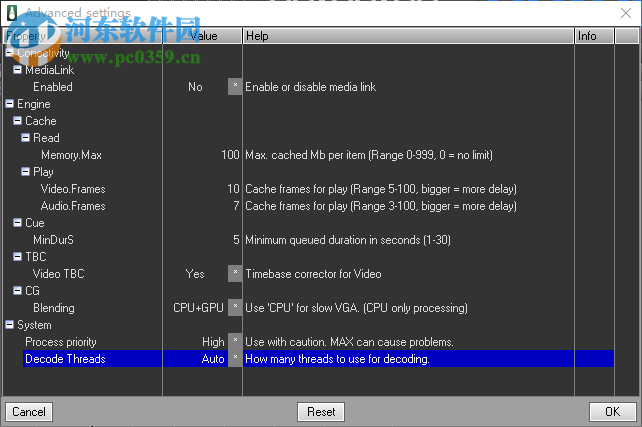Open the Video TBC value dropdown
This screenshot has width=642, height=427.
[235, 273]
